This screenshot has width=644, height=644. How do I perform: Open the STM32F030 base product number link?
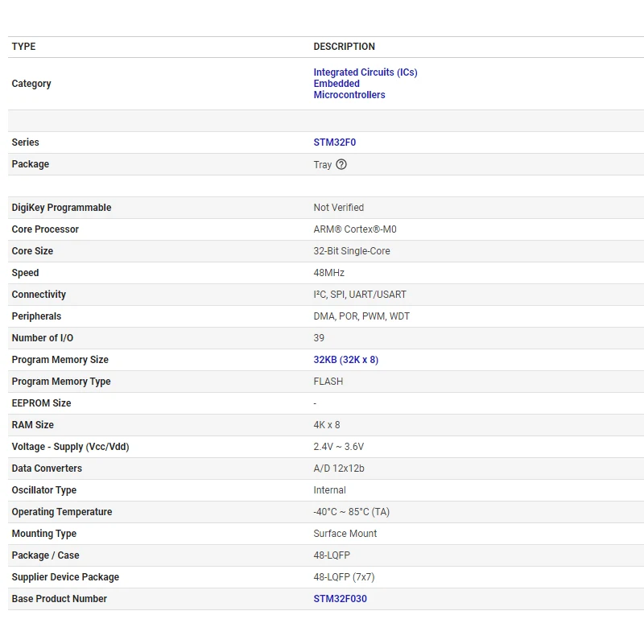click(340, 599)
